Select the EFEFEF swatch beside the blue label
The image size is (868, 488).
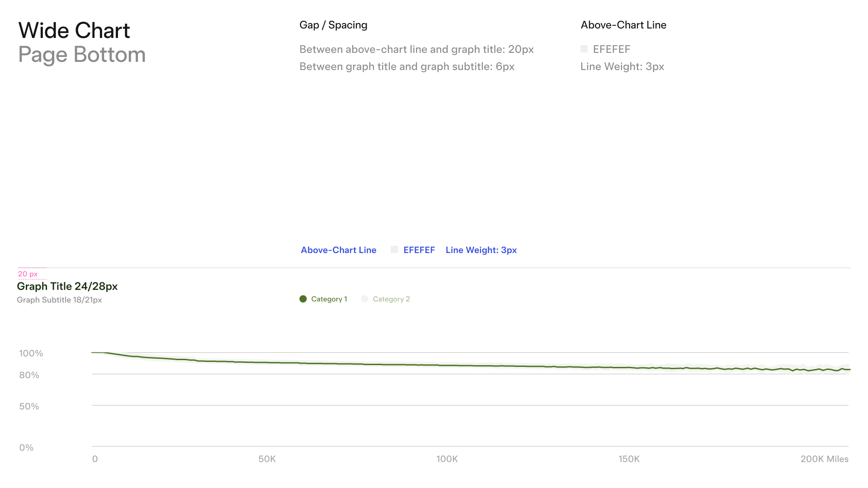[x=394, y=249]
